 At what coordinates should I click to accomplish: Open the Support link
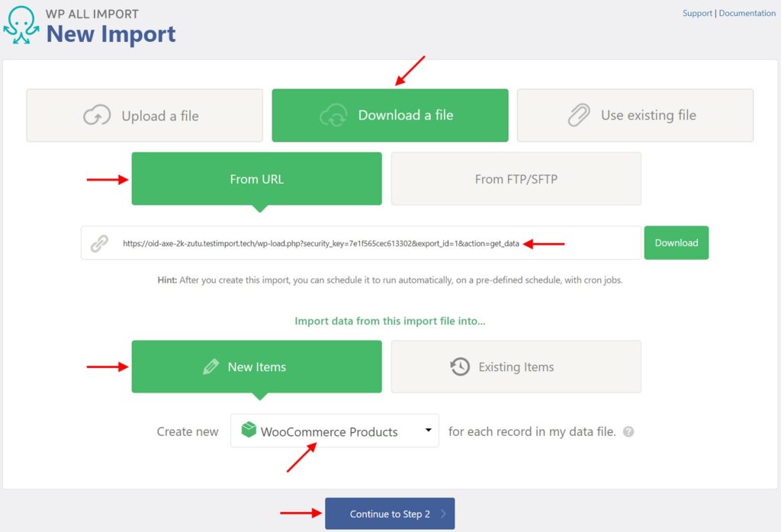(x=697, y=13)
